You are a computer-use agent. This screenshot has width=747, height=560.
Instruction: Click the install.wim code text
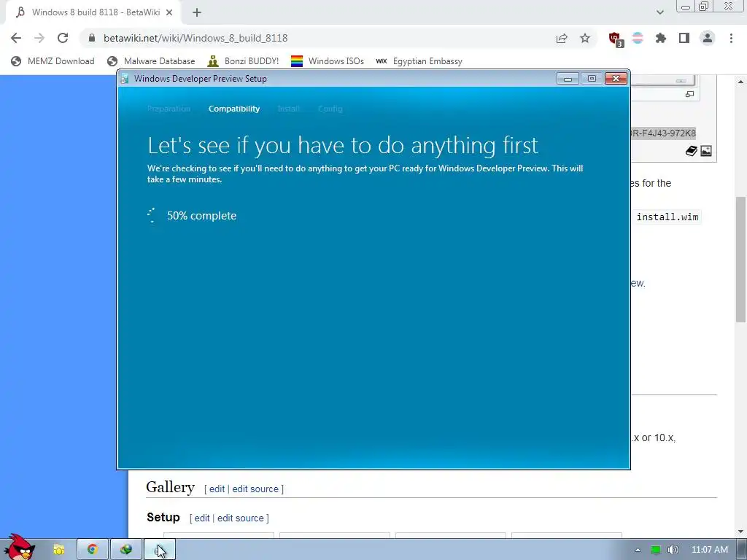click(667, 217)
